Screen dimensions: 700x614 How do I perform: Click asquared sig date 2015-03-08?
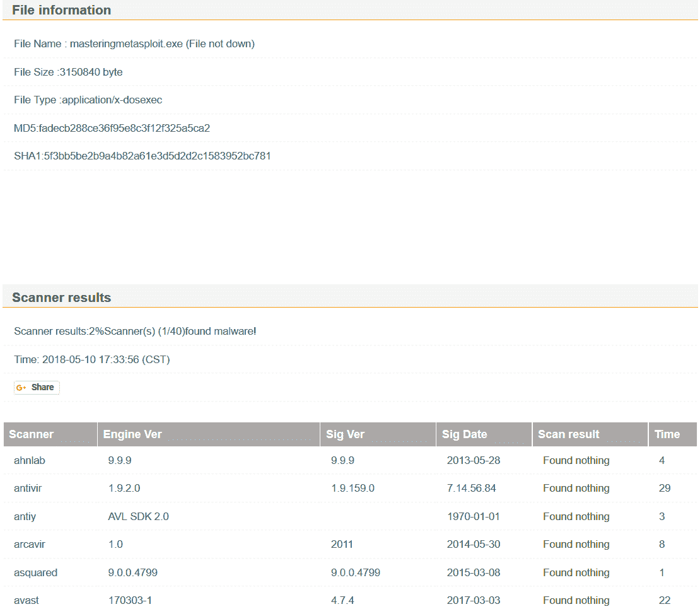(x=474, y=572)
